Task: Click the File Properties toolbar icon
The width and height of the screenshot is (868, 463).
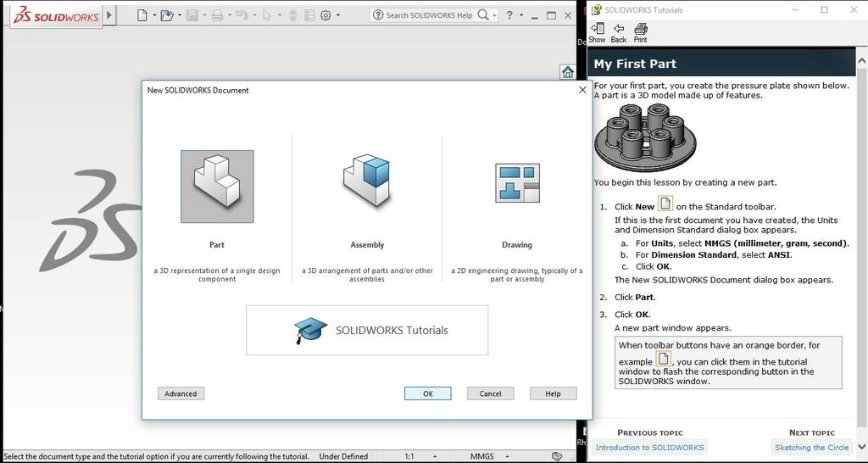Action: tap(310, 15)
